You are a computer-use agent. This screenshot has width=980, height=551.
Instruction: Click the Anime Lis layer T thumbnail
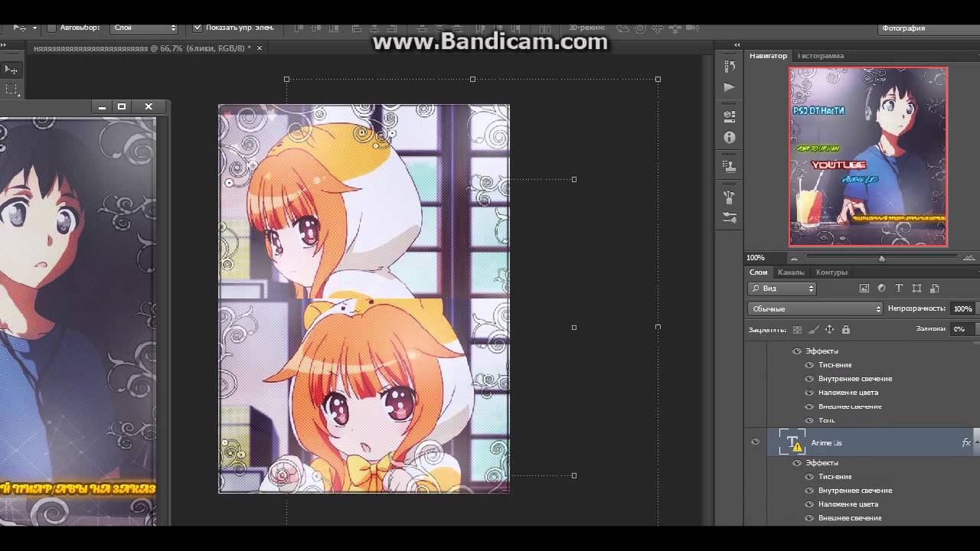(792, 442)
